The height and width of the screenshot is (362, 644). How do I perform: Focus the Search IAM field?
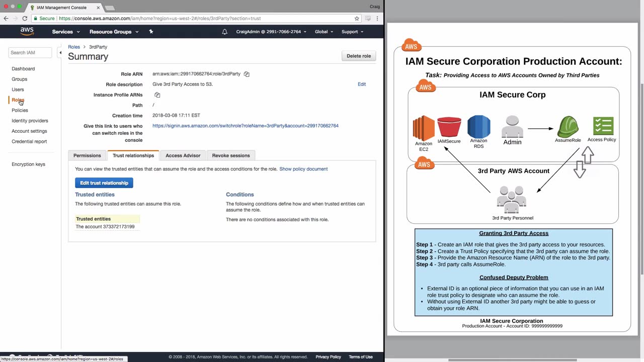point(30,52)
